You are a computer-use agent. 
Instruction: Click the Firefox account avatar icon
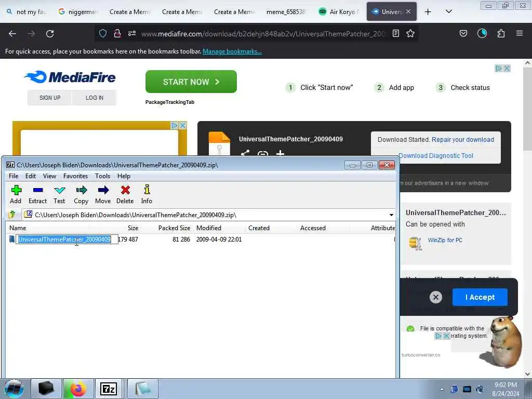pos(482,33)
